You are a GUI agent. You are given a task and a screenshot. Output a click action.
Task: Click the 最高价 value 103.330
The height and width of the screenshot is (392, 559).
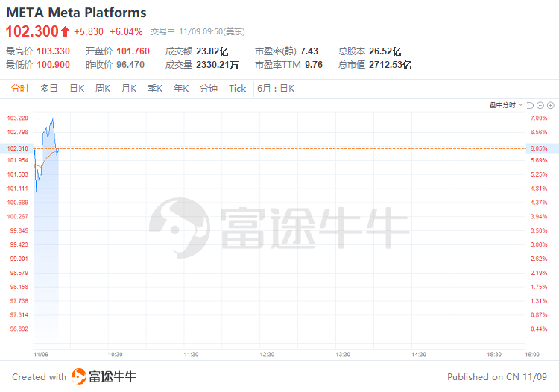53,51
